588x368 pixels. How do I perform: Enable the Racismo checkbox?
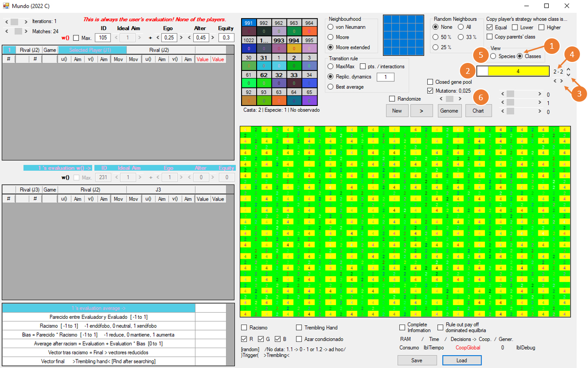[244, 328]
